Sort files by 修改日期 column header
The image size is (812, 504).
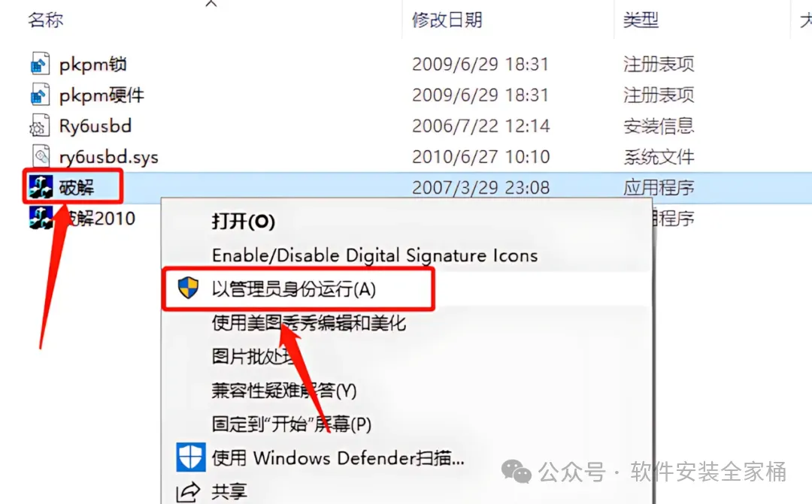point(447,20)
